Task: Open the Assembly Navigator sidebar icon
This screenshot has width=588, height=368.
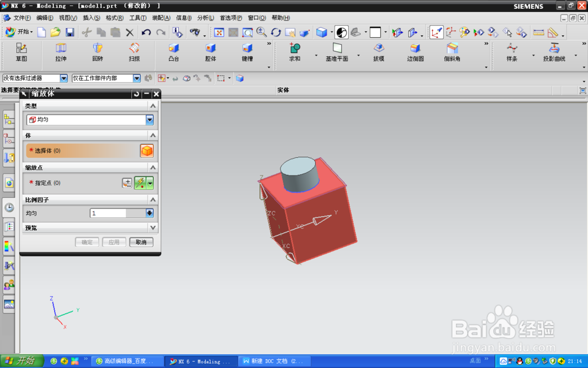Action: (x=9, y=120)
